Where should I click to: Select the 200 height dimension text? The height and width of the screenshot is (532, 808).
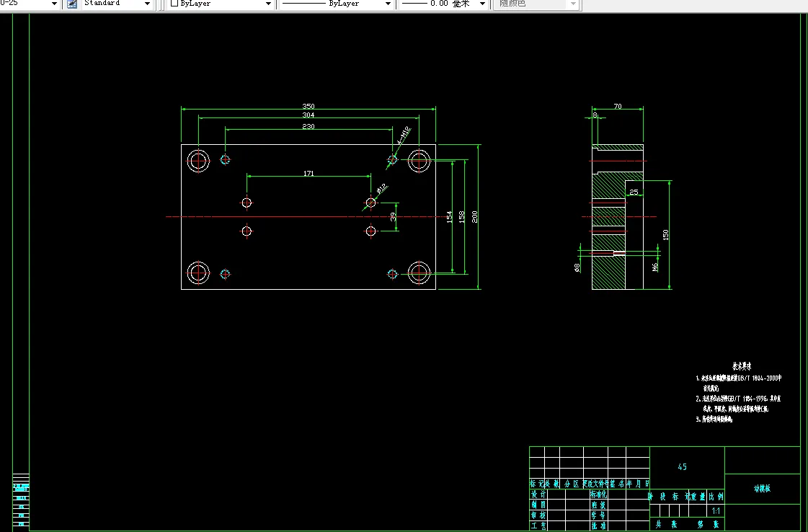coord(474,216)
